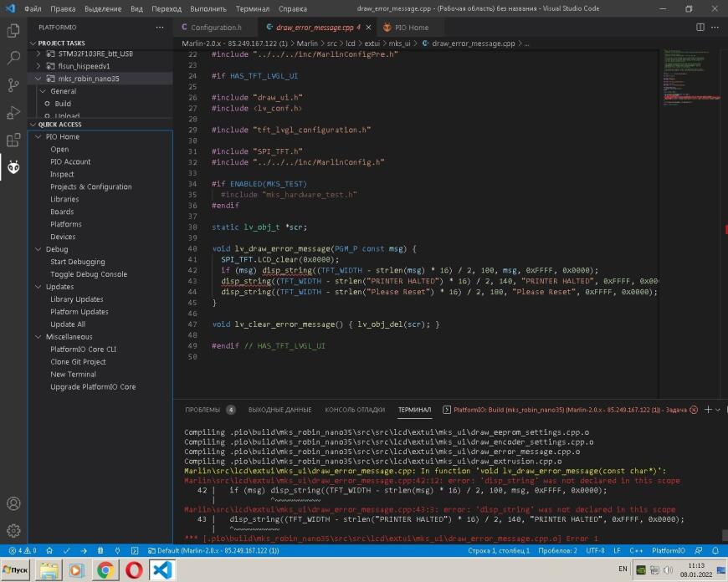Collapse the General task group
Image resolution: width=728 pixels, height=582 pixels.
pos(43,91)
